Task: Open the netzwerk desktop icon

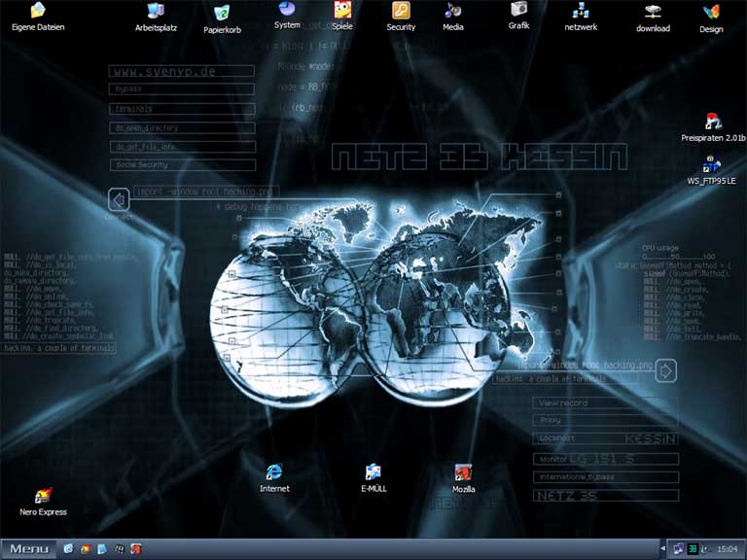Action: click(581, 17)
